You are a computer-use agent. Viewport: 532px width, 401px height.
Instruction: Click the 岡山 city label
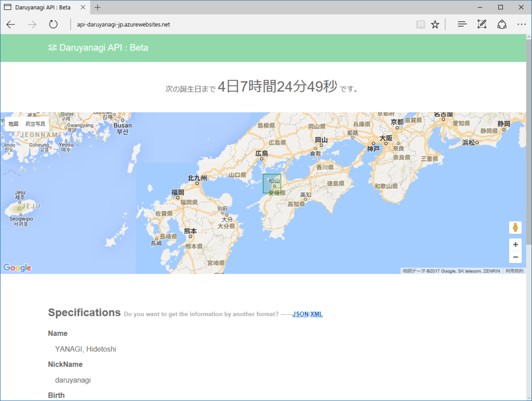[321, 140]
